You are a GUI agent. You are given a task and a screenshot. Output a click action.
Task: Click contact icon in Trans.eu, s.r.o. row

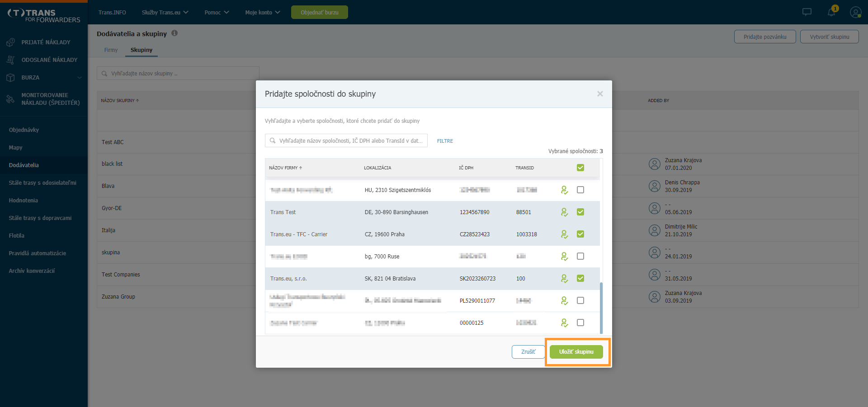click(564, 278)
